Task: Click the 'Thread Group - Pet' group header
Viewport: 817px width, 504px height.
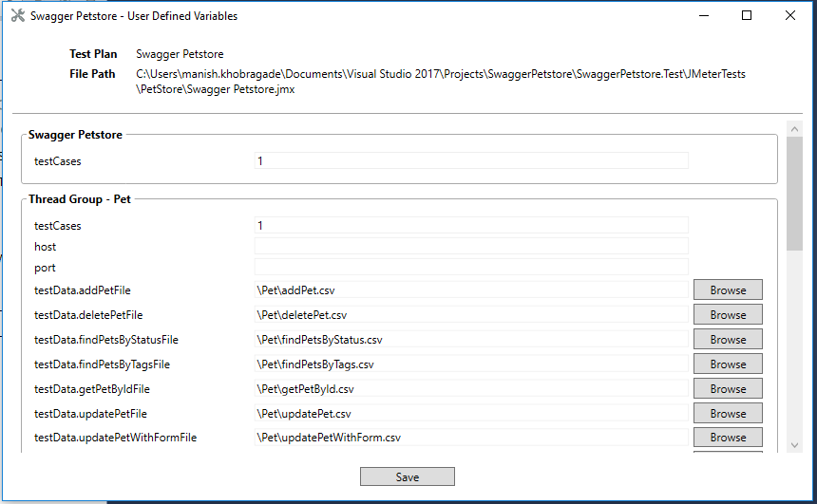Action: (x=79, y=199)
